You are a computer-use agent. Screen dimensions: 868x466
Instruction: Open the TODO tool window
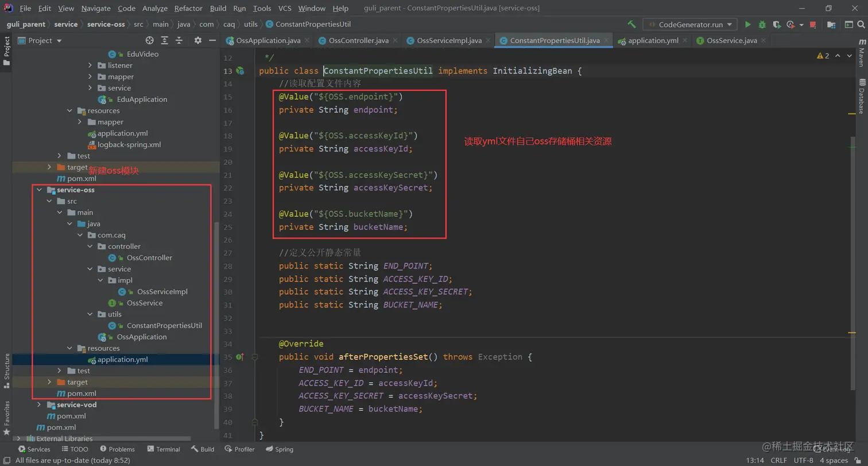click(75, 449)
